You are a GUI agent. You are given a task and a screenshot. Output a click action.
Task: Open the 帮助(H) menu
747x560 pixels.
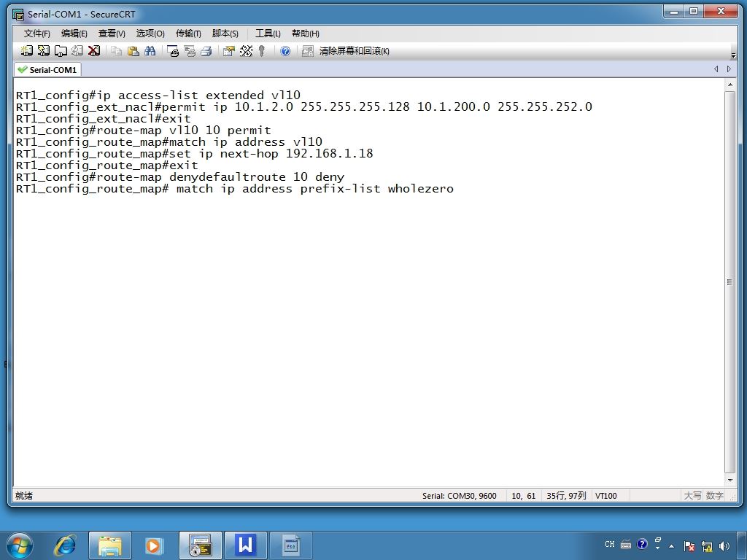[306, 34]
